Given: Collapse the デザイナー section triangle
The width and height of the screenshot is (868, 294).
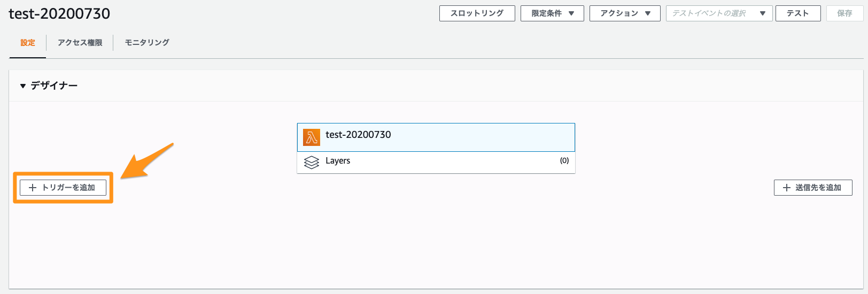Looking at the screenshot, I should click(23, 86).
